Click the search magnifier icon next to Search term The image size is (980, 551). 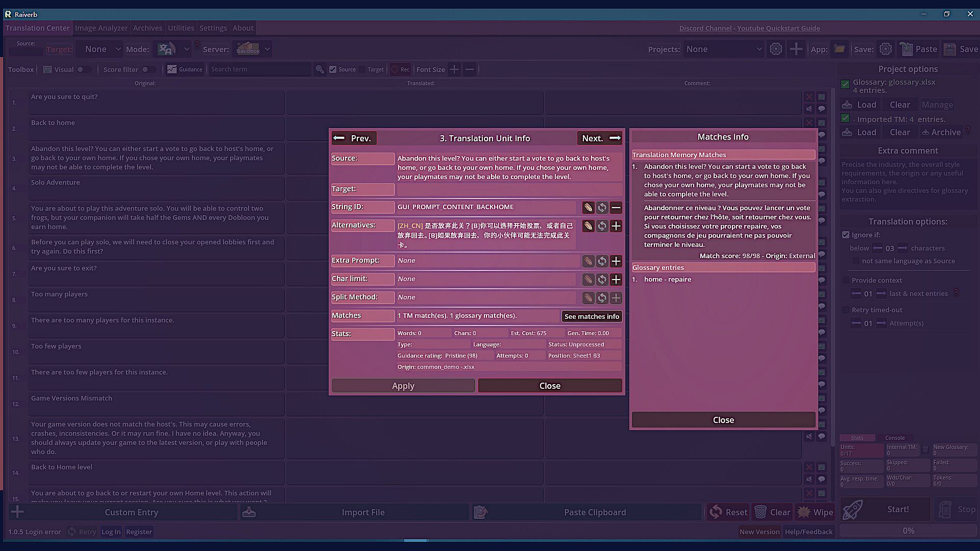[320, 69]
